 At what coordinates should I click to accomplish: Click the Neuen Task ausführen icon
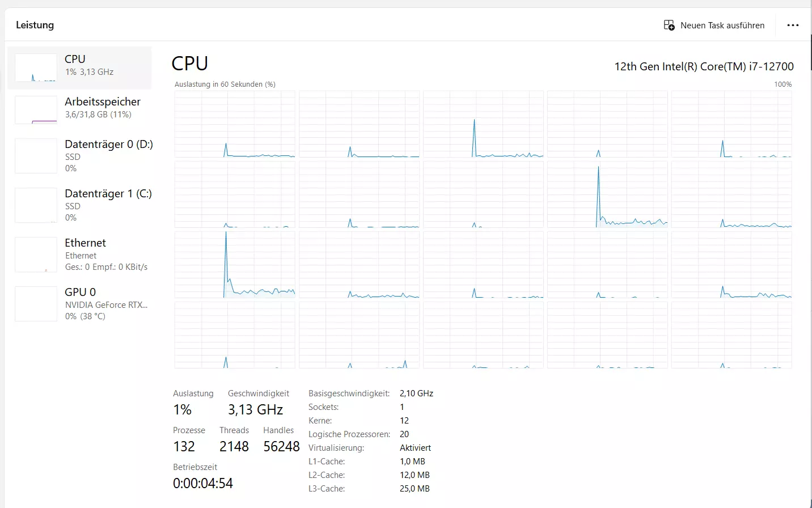point(669,25)
